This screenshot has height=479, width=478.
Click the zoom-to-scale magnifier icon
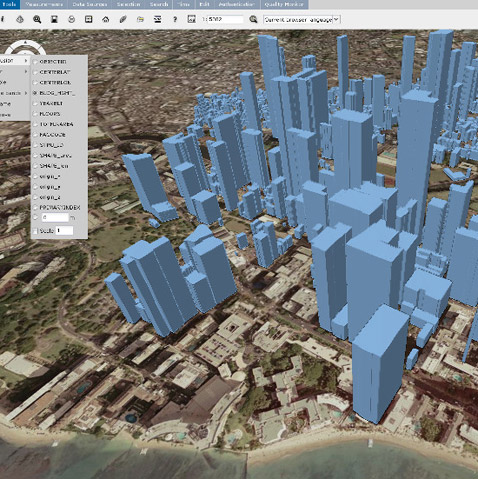coord(253,19)
